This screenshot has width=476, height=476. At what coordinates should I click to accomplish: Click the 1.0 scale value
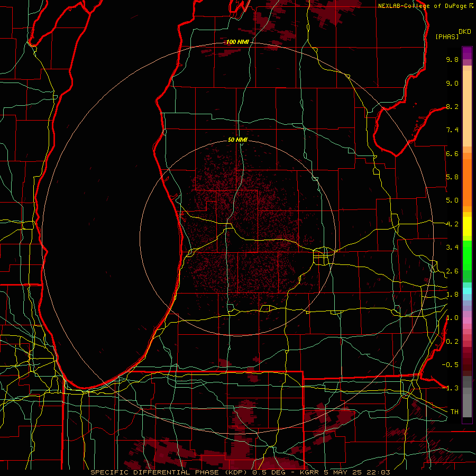click(x=452, y=318)
